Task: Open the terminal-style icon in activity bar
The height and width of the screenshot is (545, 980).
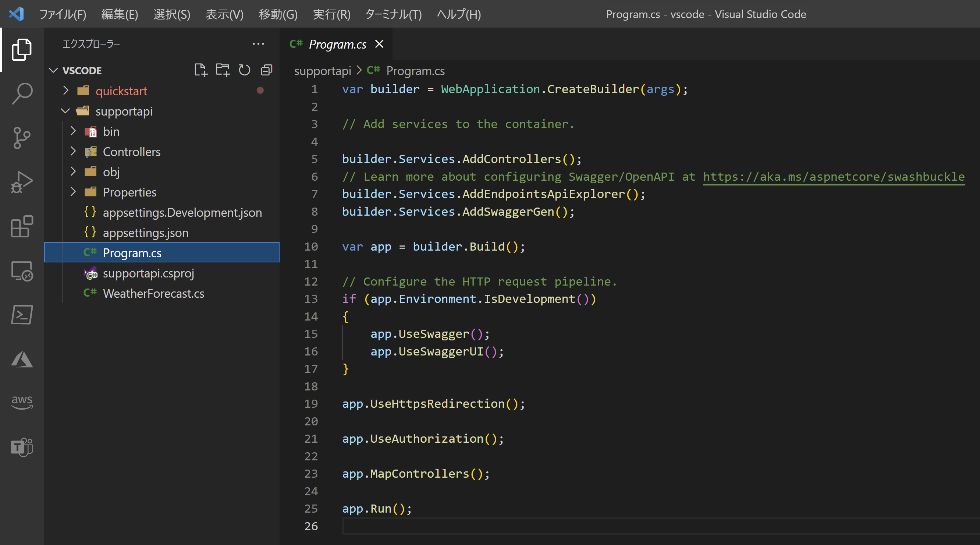Action: coord(22,315)
